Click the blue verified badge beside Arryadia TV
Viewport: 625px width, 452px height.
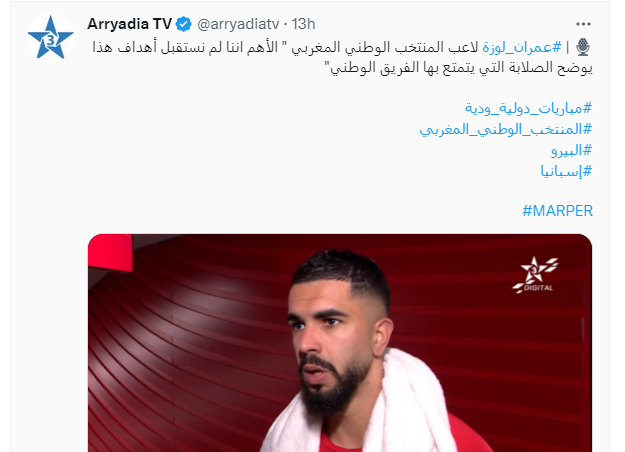click(x=184, y=24)
